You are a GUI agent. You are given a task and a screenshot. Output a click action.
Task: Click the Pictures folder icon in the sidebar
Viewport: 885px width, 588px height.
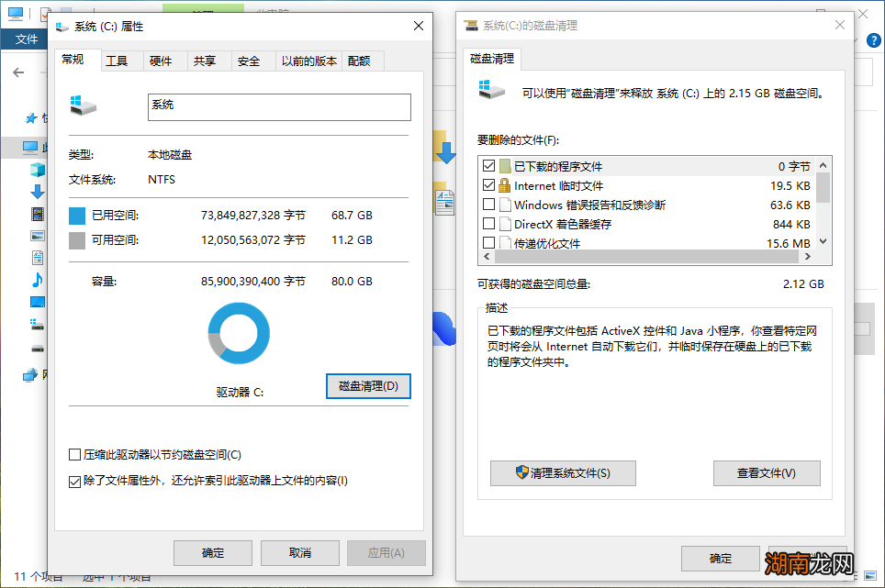point(37,235)
